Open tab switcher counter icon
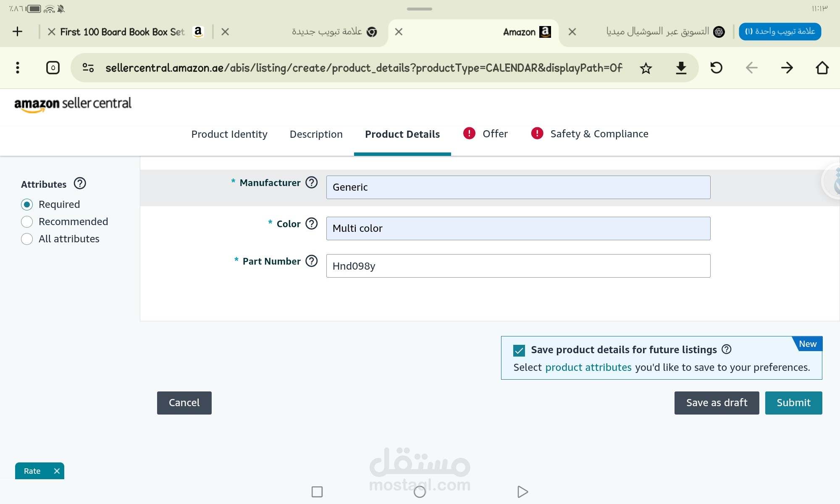 [53, 68]
